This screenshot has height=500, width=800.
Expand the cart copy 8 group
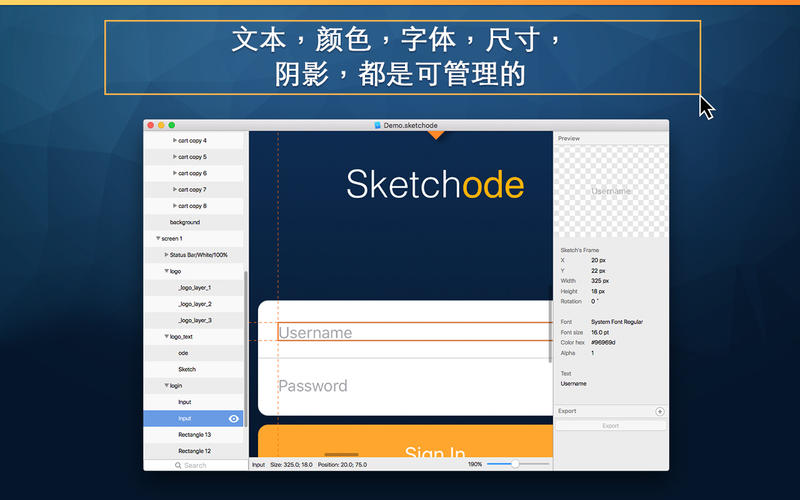174,206
